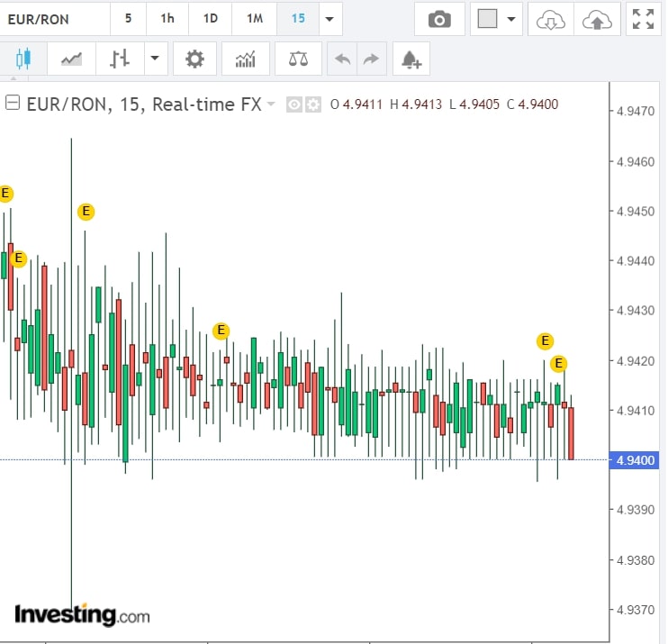Click the compare symbols scales icon

[297, 59]
